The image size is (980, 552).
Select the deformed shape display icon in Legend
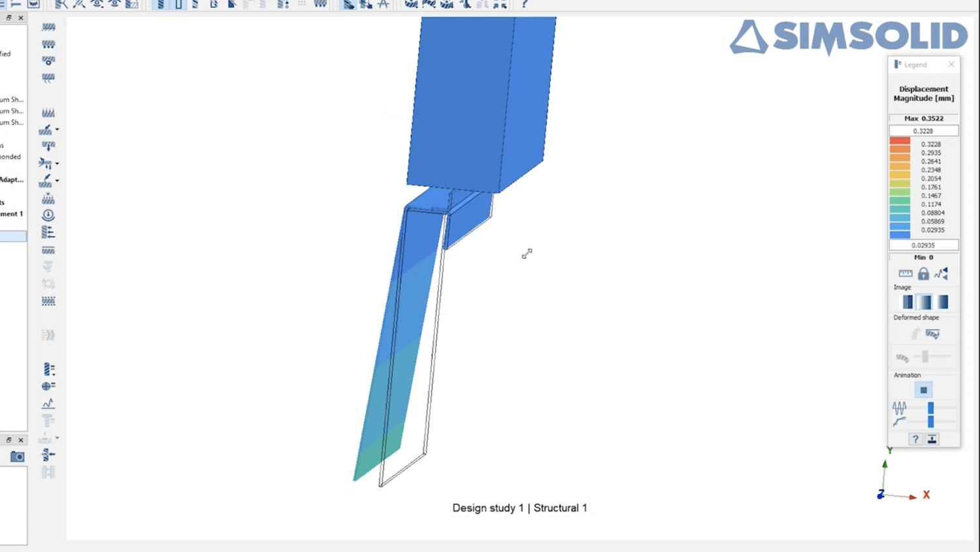[x=932, y=333]
